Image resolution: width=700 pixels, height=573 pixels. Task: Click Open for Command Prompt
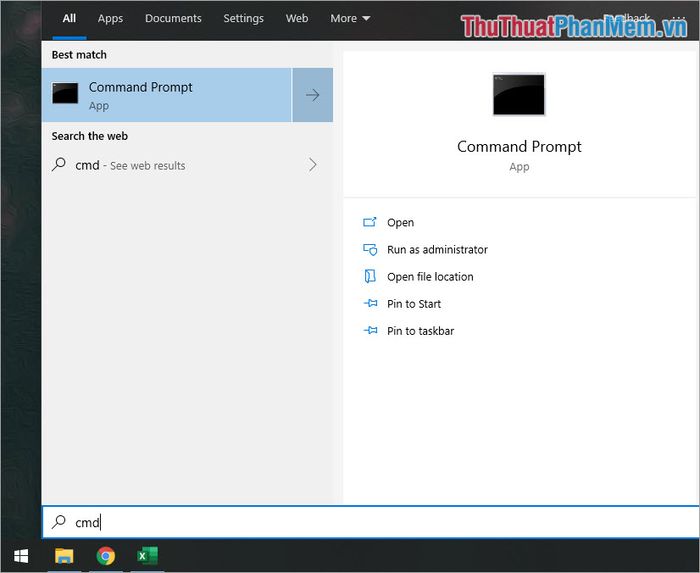point(400,222)
